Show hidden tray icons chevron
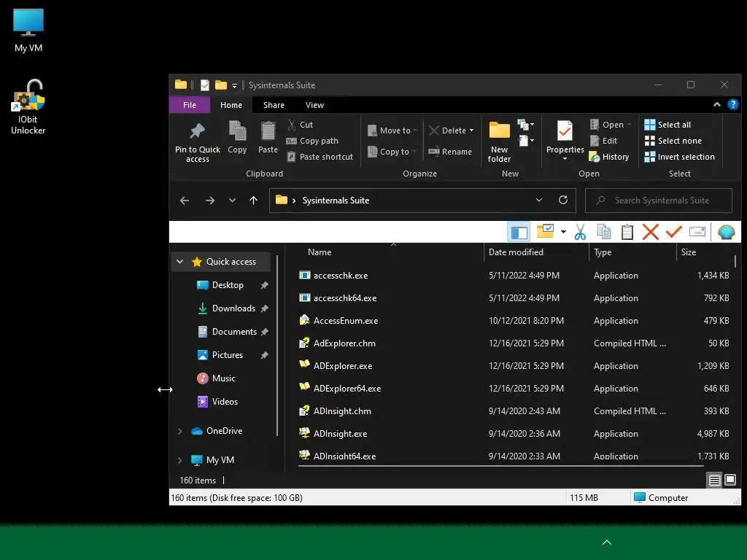The image size is (747, 560). [x=606, y=542]
